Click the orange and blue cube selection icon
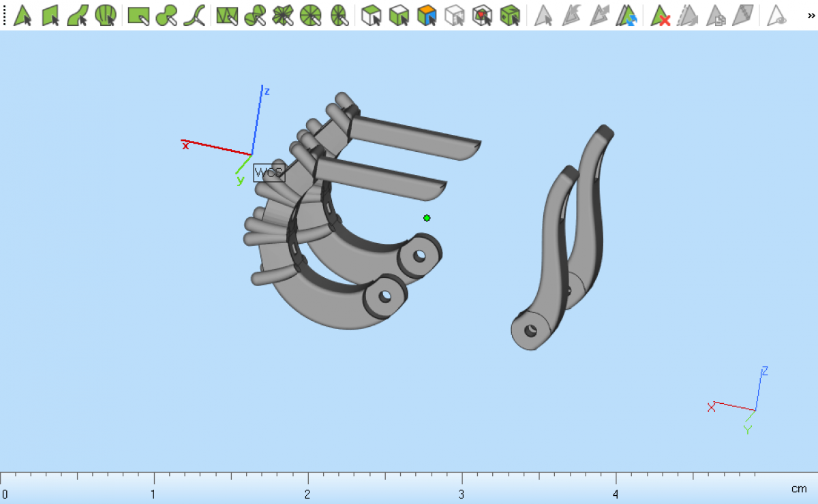The width and height of the screenshot is (818, 504). (427, 14)
